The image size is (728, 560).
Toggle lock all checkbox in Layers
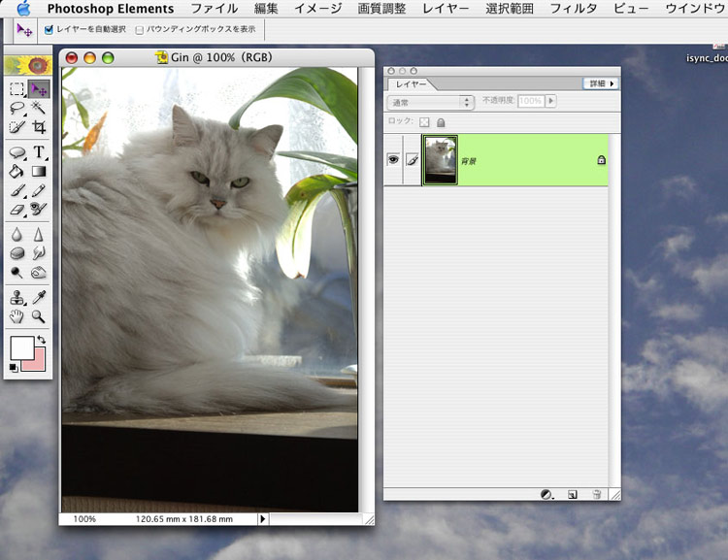441,122
